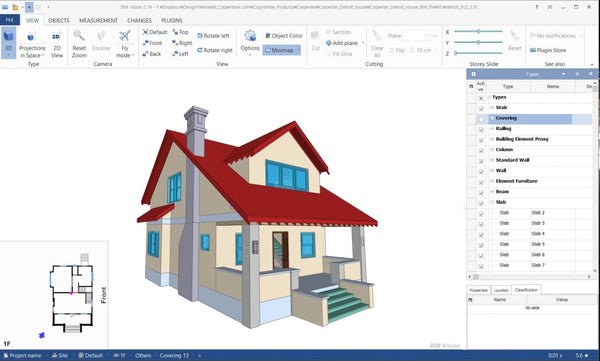This screenshot has width=600, height=361.
Task: Toggle Column type active checkbox
Action: [x=481, y=151]
